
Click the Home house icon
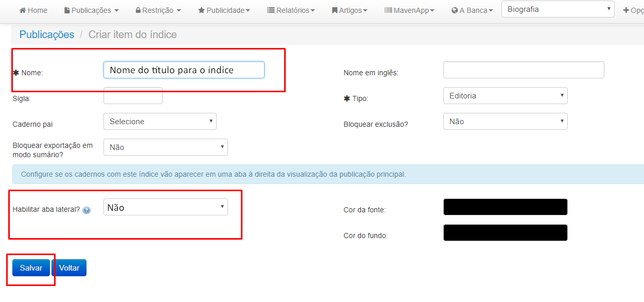click(23, 10)
